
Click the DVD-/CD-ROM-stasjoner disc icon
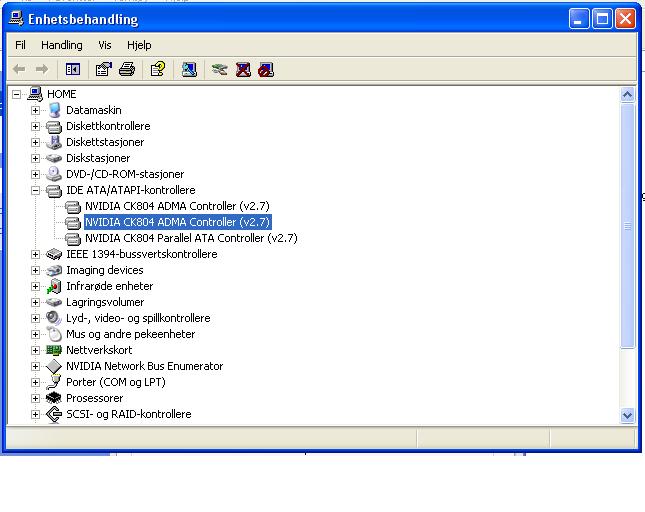(x=54, y=174)
